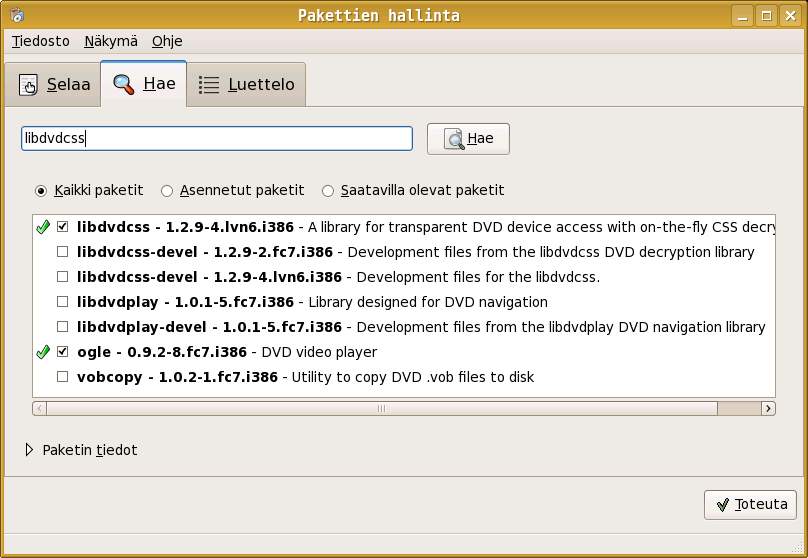808x558 pixels.
Task: Uncheck the libdvdcss 1.2.9-4.lvn6 package checkbox
Action: [x=63, y=227]
